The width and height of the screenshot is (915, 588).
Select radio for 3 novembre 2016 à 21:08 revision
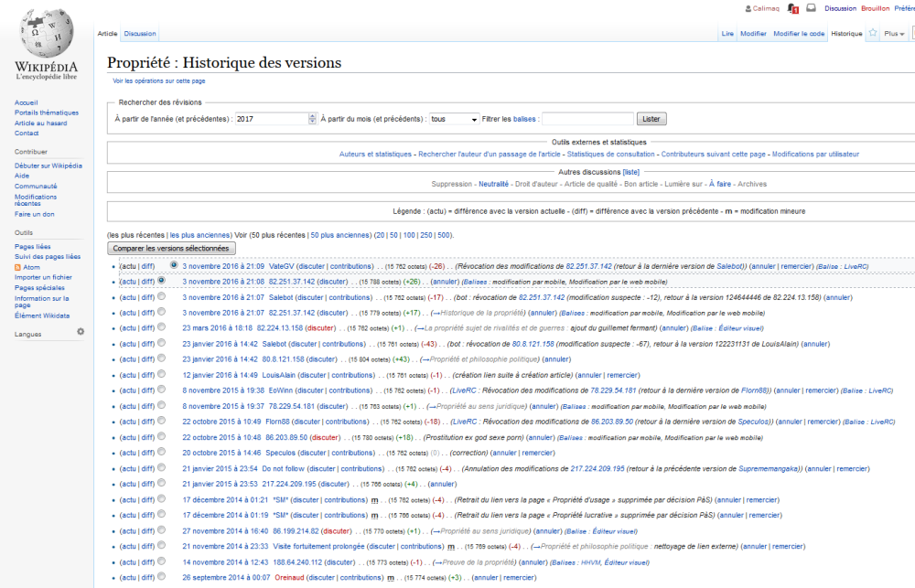tap(162, 281)
